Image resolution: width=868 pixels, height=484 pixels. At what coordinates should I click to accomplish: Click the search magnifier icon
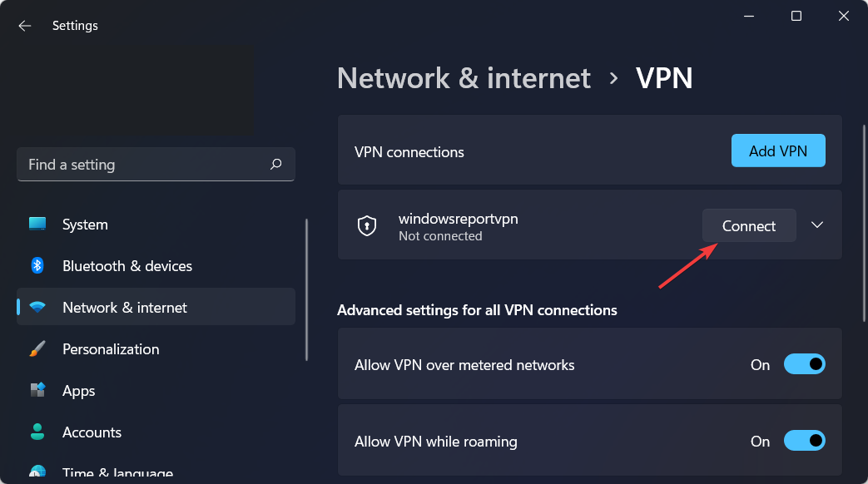(276, 165)
